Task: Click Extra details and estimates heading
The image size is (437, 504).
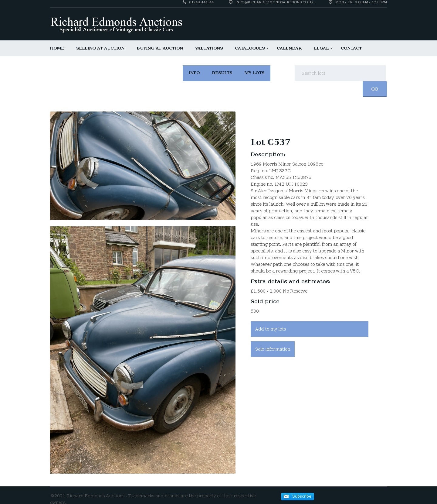Action: [x=290, y=281]
